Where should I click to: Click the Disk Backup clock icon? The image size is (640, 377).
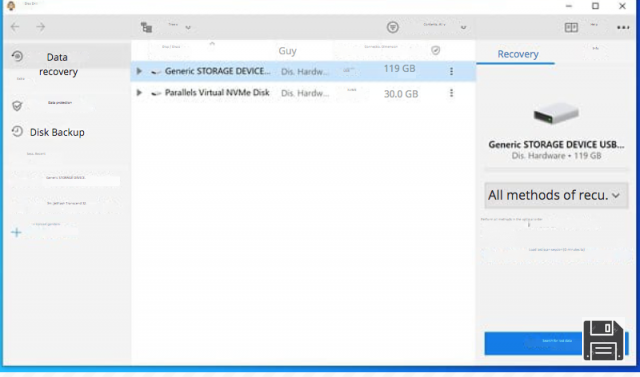coord(17,131)
